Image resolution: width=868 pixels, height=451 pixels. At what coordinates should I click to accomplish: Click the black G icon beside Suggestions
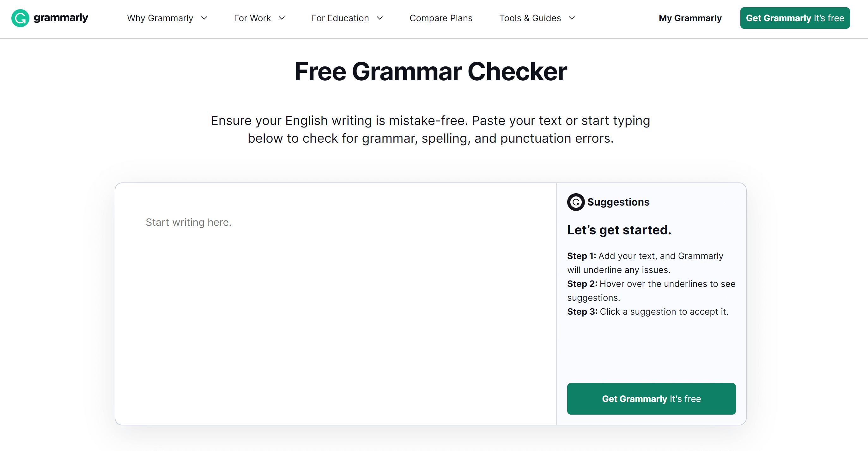[x=575, y=202]
